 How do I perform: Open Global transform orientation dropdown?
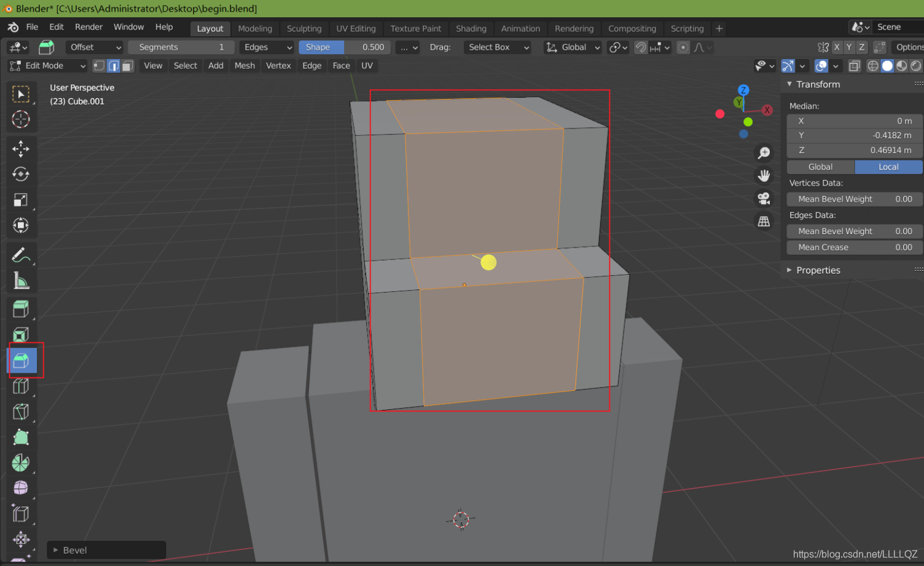tap(573, 47)
